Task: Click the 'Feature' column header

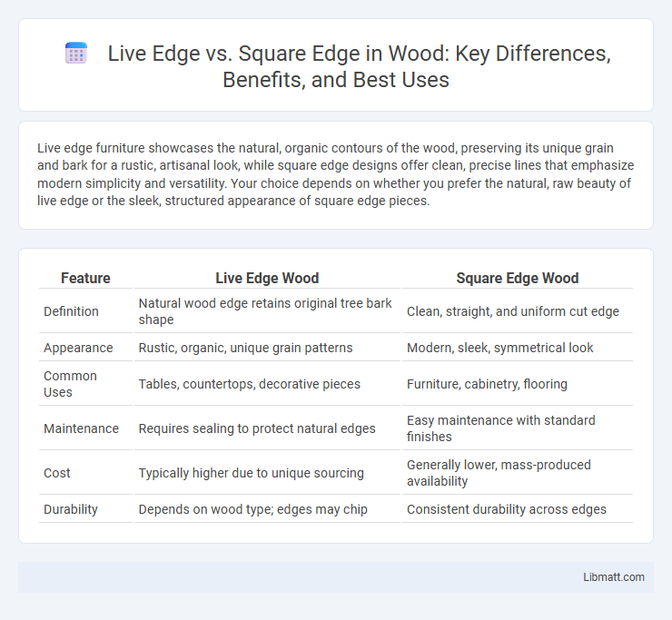Action: point(85,278)
